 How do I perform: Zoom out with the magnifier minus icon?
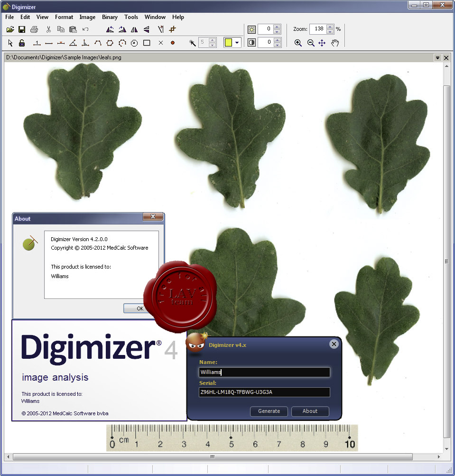click(x=310, y=43)
